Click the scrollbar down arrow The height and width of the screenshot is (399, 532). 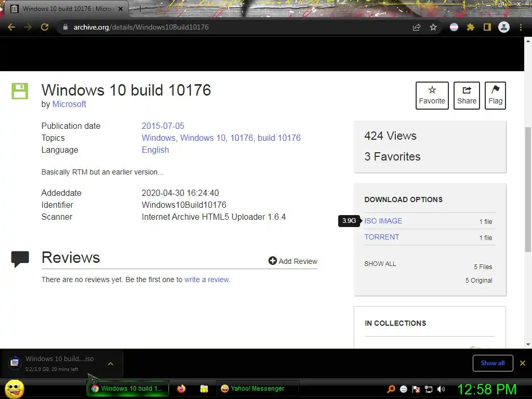528,344
